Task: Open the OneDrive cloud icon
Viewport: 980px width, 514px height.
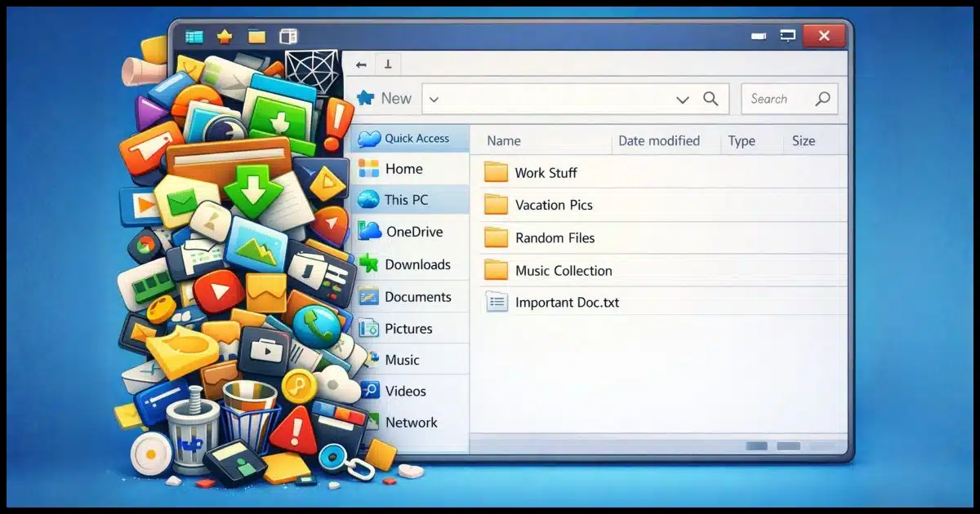Action: tap(369, 232)
